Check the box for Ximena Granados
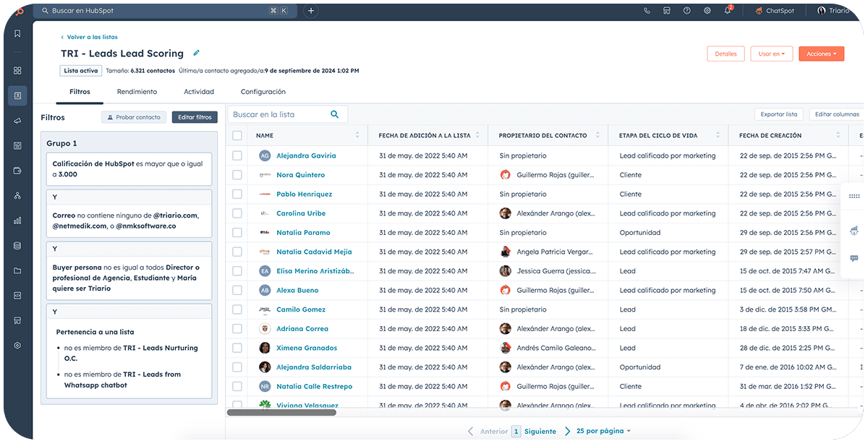Viewport: 868px width, 444px height. [x=237, y=348]
